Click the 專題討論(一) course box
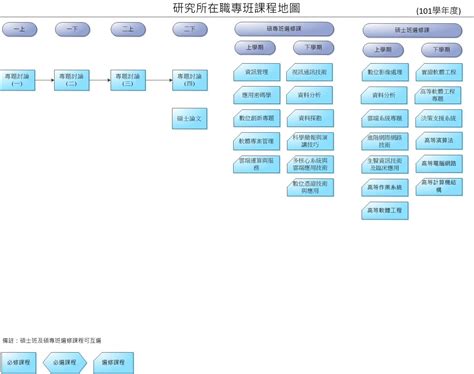The width and height of the screenshot is (474, 374). click(x=17, y=80)
